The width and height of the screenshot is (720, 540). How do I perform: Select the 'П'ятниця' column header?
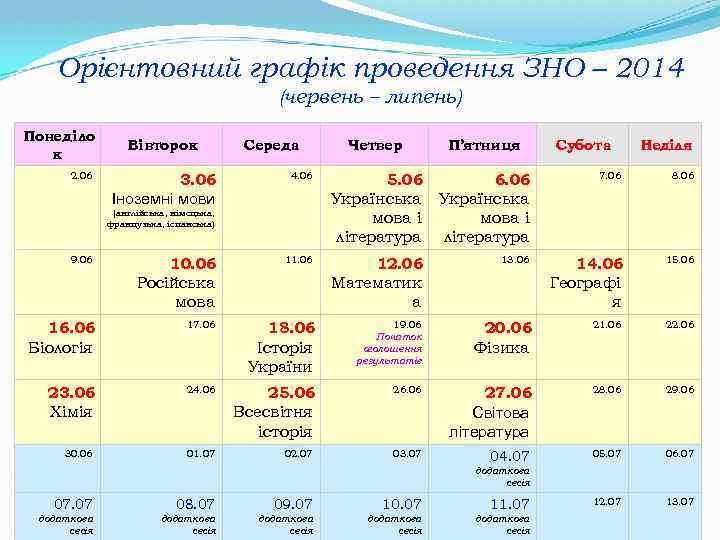[484, 145]
